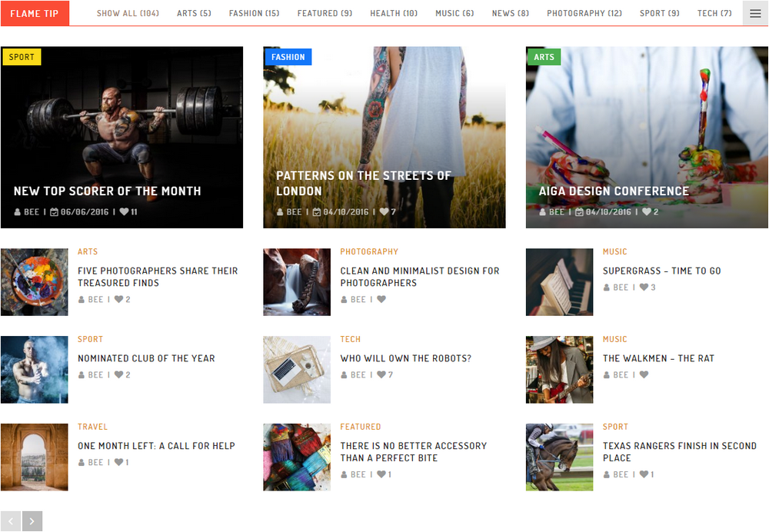Open Patterns on the Streets of London article

363,183
